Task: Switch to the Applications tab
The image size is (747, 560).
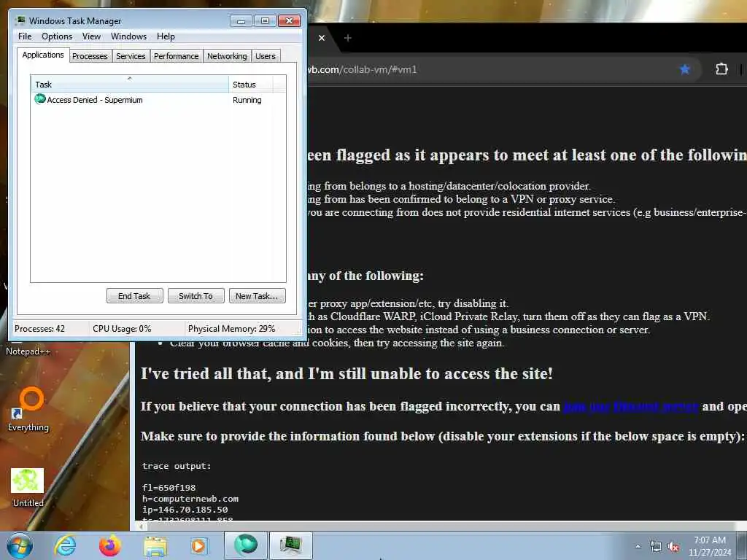Action: (43, 55)
